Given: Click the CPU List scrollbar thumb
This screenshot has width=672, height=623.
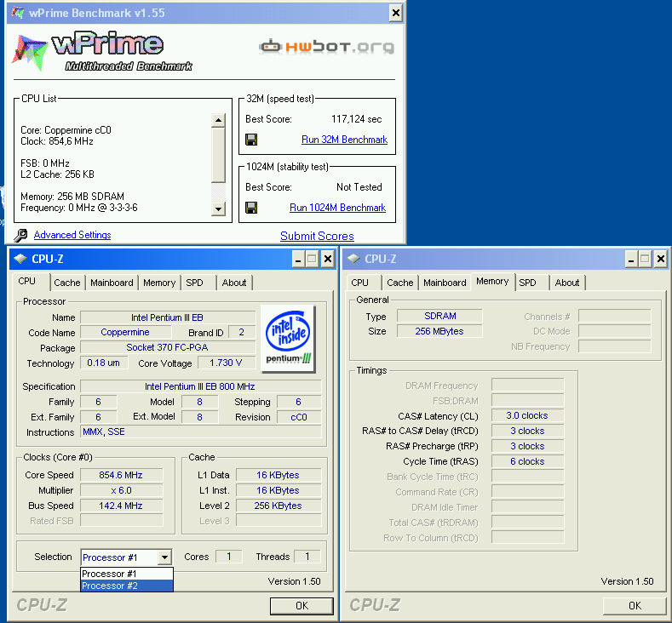Looking at the screenshot, I should tap(218, 155).
